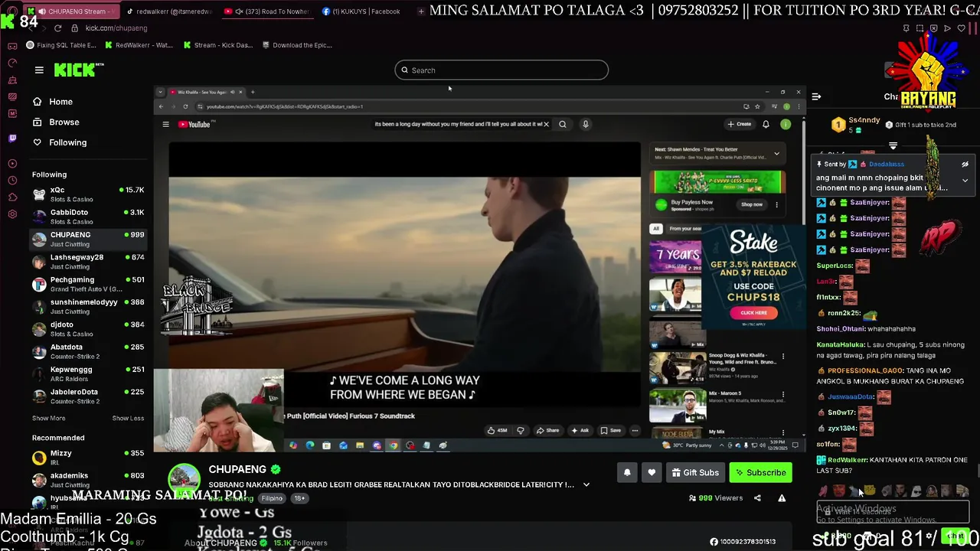Screen dimensions: 980x551
Task: Click the YouTube search magnifier button
Action: coord(563,124)
